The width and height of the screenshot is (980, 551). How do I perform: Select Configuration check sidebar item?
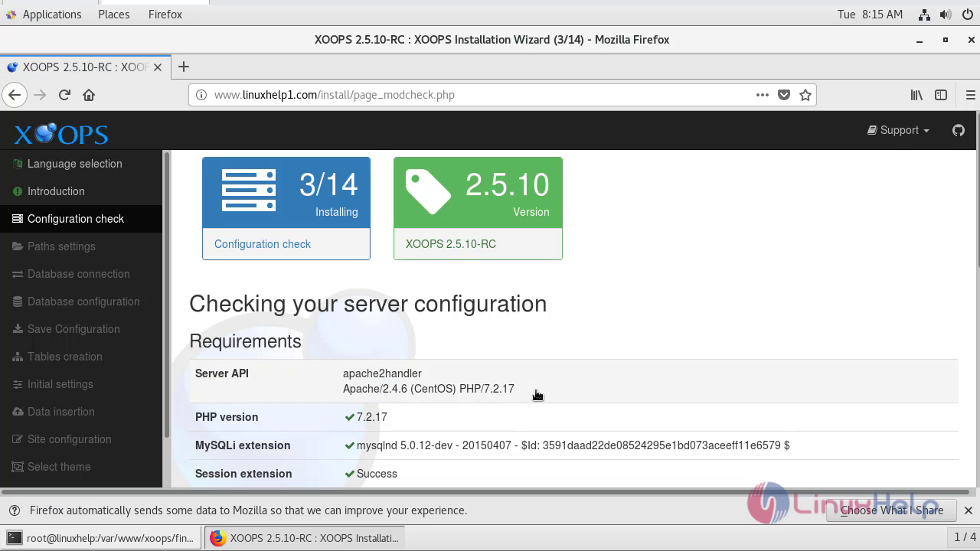click(81, 219)
